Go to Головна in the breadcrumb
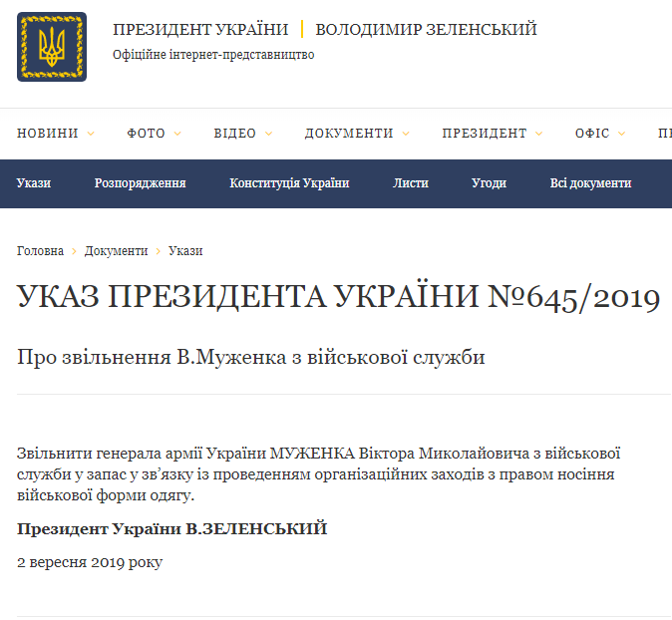The image size is (672, 620). click(x=40, y=251)
